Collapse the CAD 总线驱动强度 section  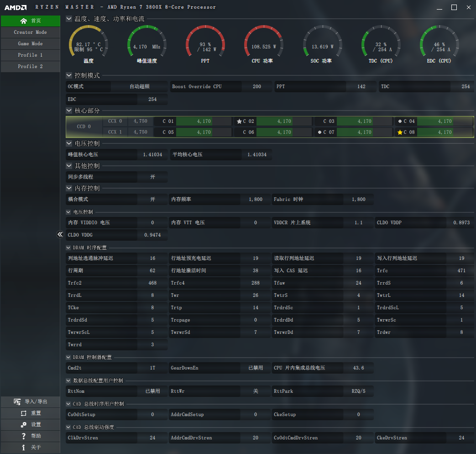pos(68,427)
